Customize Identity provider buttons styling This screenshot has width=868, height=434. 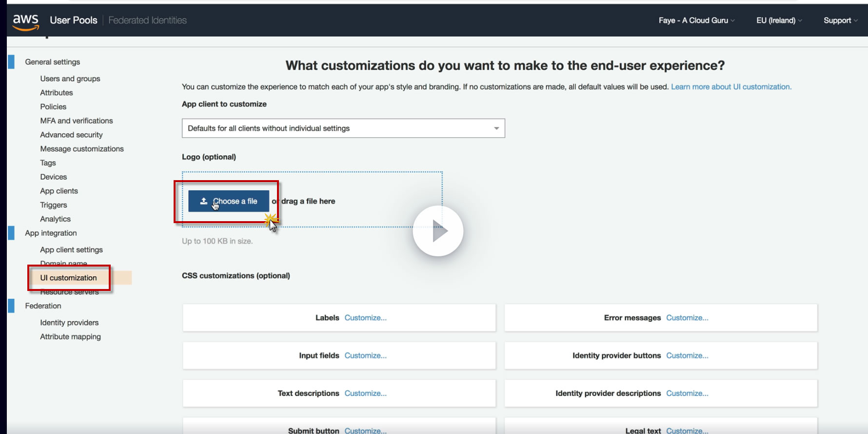(687, 355)
